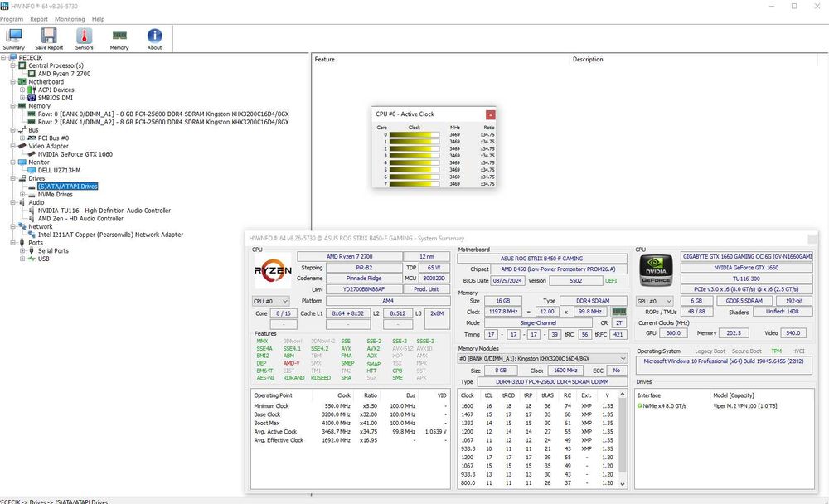Collapse the Memory branch in the tree
This screenshot has width=829, height=504.
coord(12,106)
